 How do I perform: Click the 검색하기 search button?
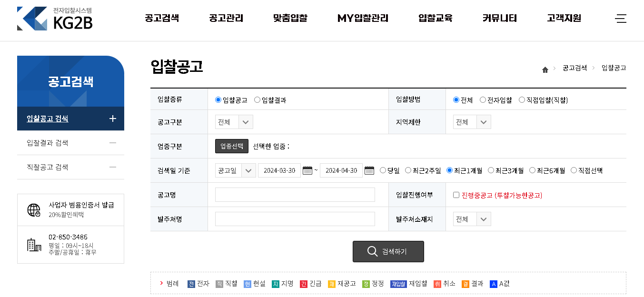(x=388, y=251)
